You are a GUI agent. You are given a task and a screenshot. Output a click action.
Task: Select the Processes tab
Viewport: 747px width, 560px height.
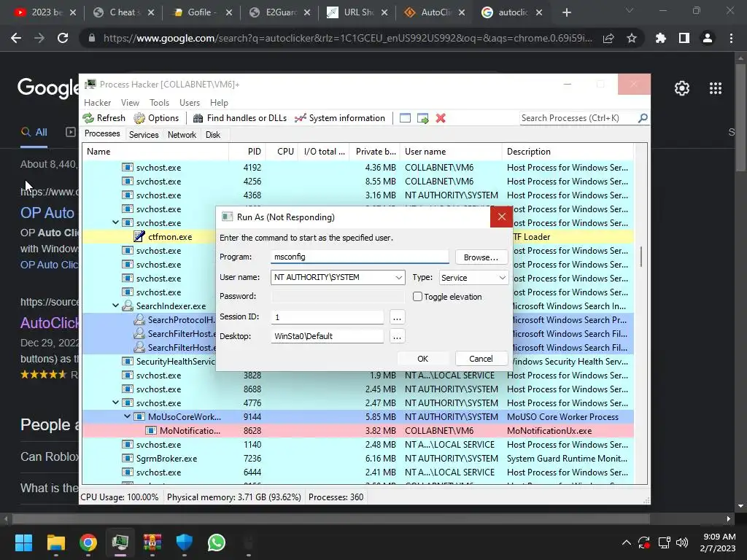coord(102,134)
